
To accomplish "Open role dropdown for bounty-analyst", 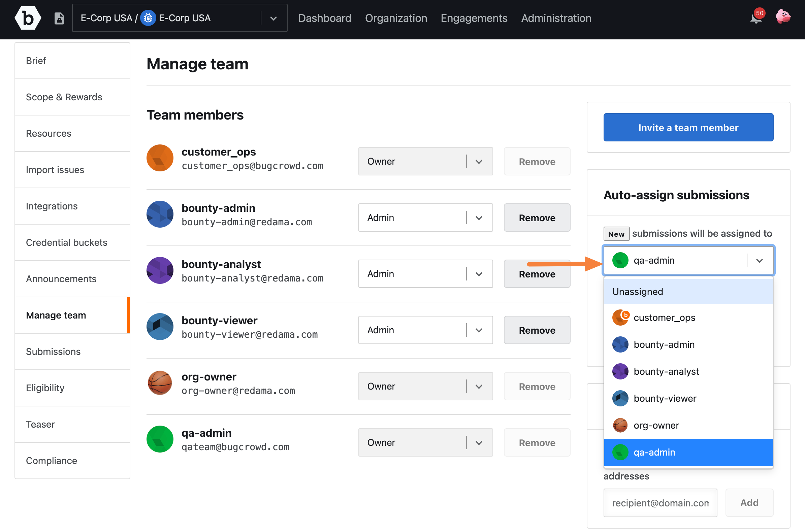I will 426,274.
